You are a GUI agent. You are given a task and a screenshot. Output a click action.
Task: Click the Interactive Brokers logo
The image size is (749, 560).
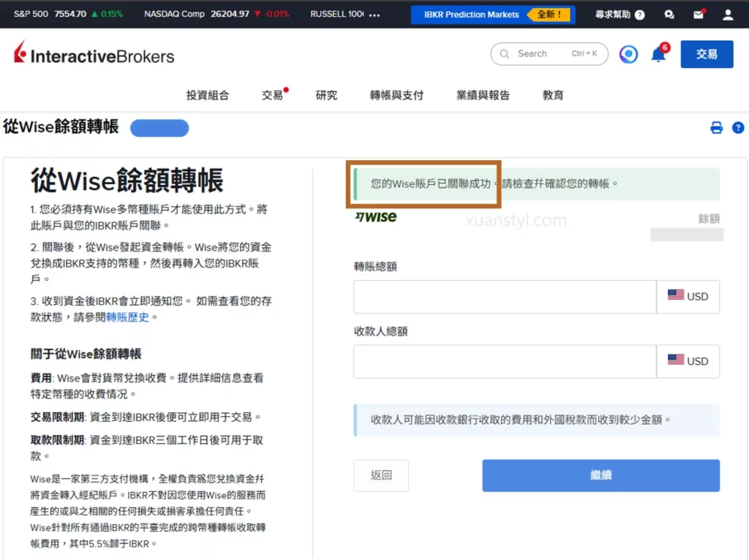[94, 53]
